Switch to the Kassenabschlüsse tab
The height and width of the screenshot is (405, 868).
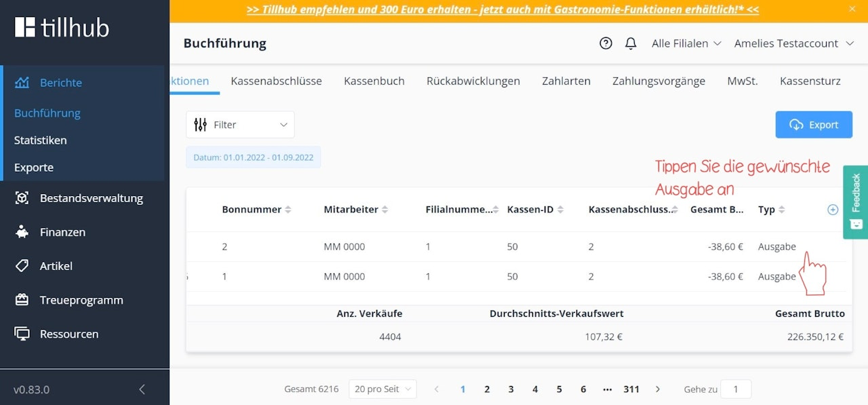(x=276, y=81)
